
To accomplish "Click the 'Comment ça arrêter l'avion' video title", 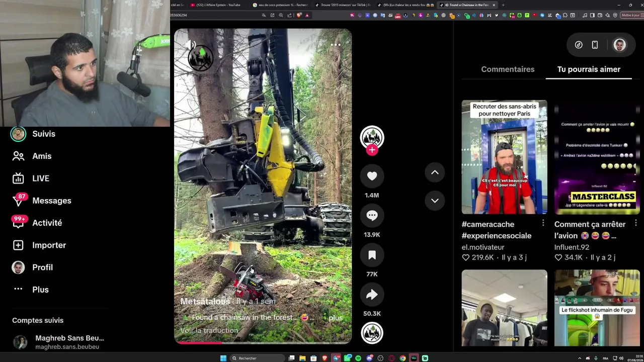I will 590,230.
